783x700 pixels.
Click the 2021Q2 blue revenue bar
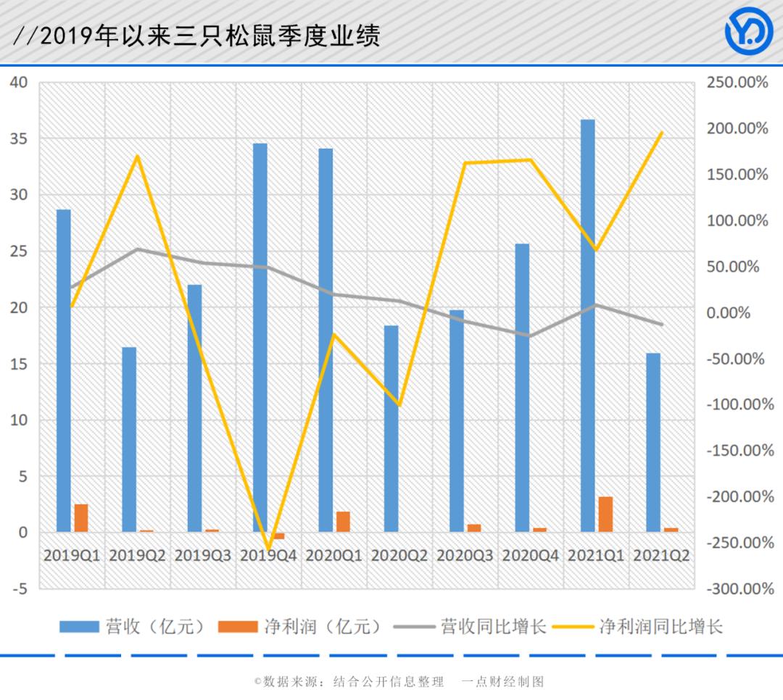653,442
